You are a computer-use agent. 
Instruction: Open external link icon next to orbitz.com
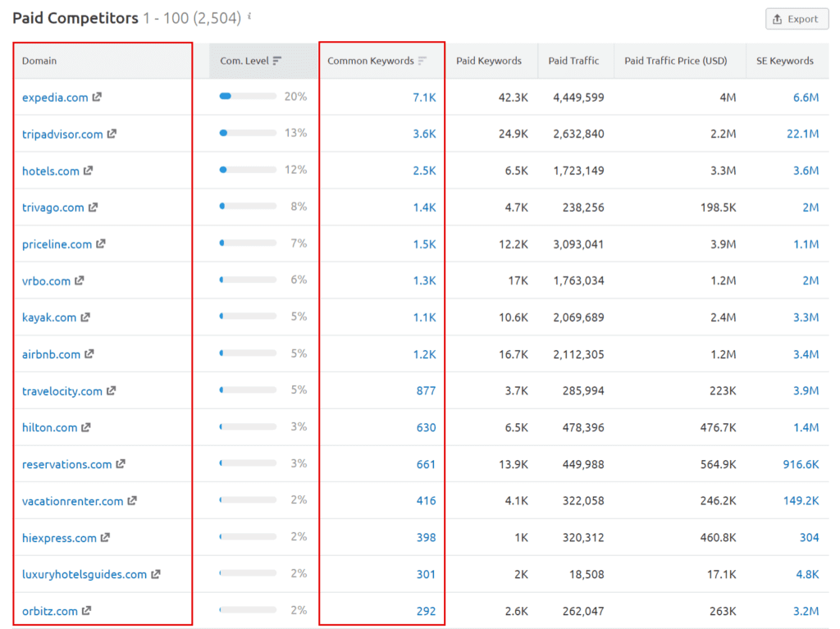(86, 610)
